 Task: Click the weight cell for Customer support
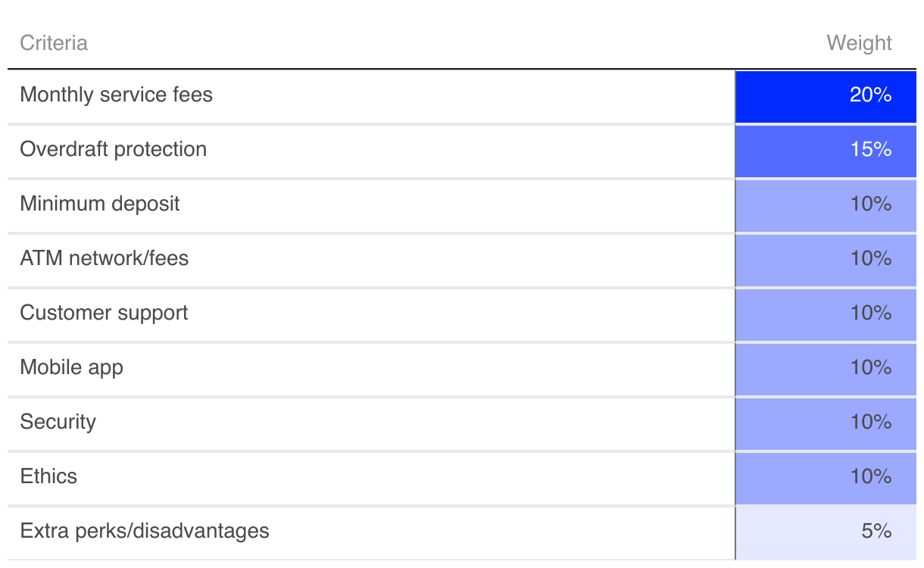(x=826, y=314)
